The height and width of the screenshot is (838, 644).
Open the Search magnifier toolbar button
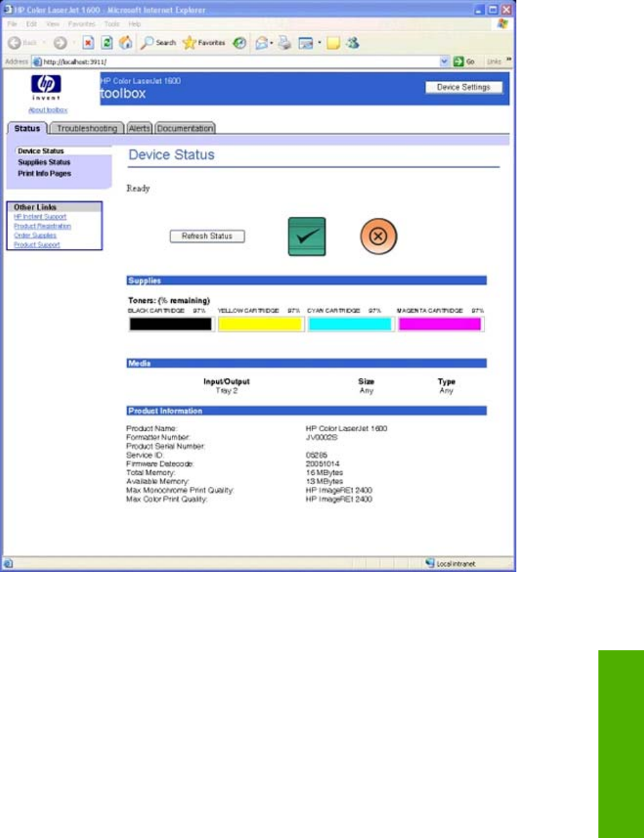(158, 43)
